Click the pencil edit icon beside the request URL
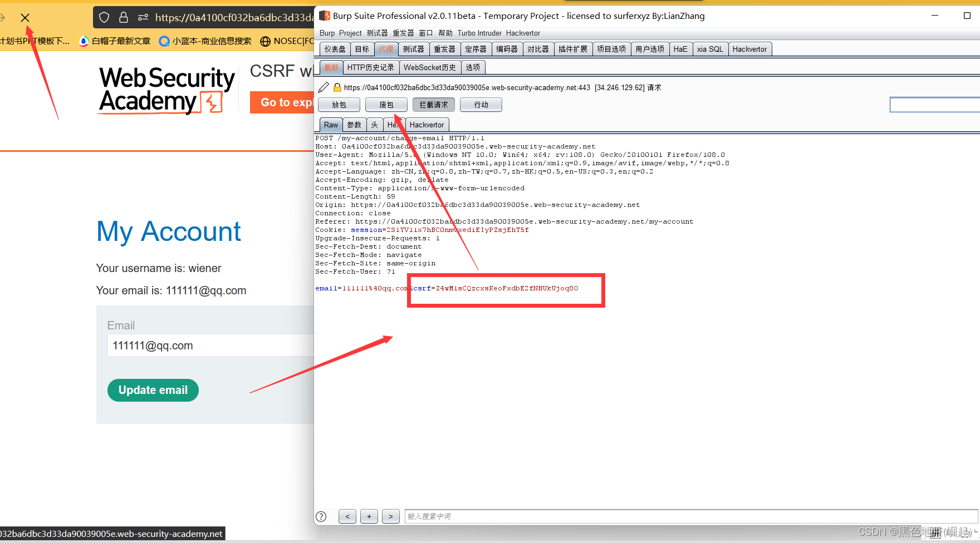980x543 pixels. pos(324,87)
